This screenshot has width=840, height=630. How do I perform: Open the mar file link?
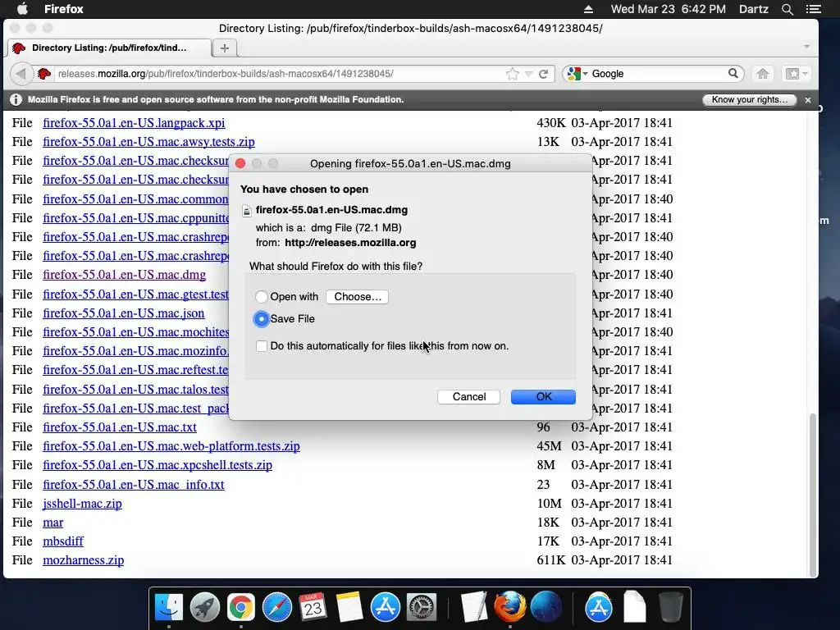tap(53, 523)
